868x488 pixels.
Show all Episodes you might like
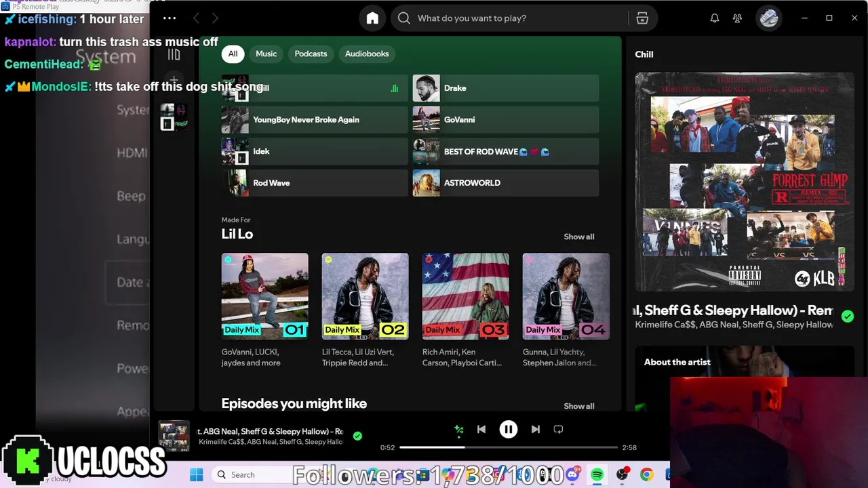point(578,406)
